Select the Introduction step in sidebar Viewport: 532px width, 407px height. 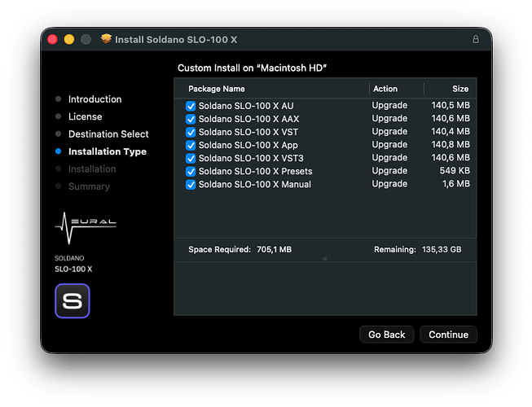[x=95, y=99]
